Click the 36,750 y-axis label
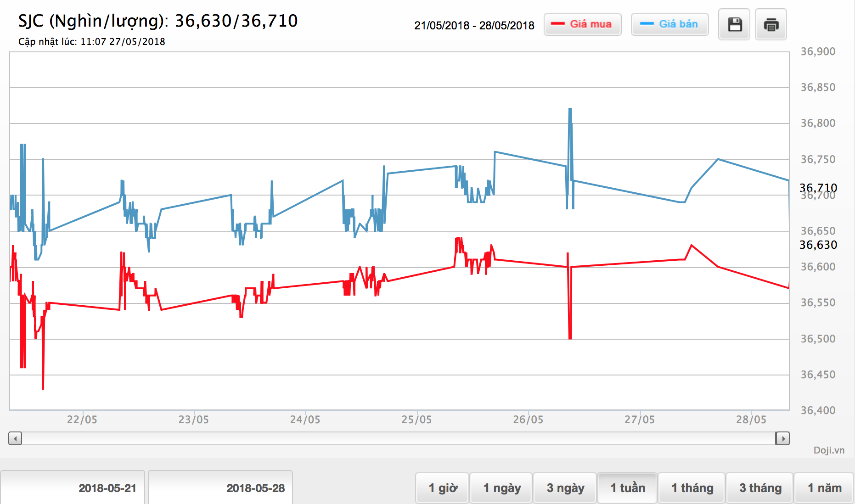Screen dimensions: 855x504 click(818, 159)
